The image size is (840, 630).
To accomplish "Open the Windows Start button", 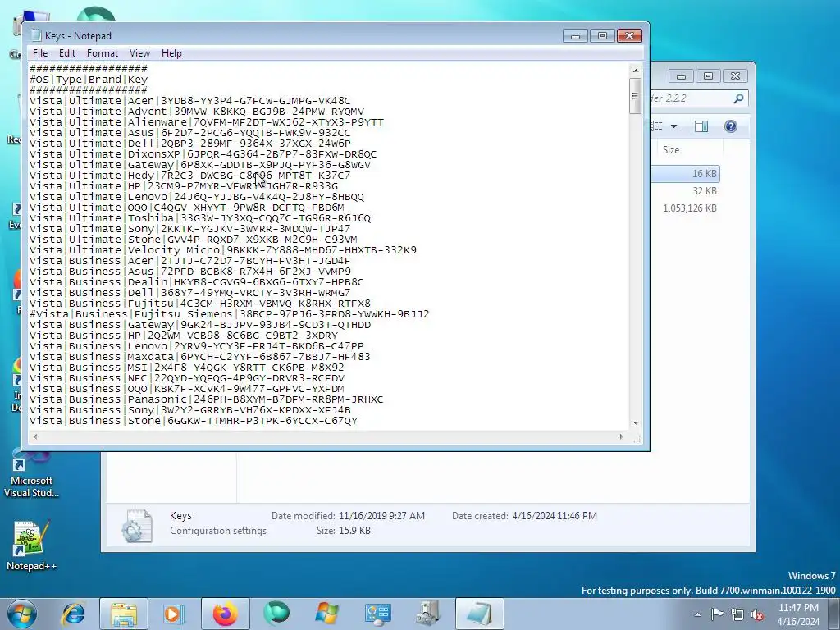I will pos(22,614).
